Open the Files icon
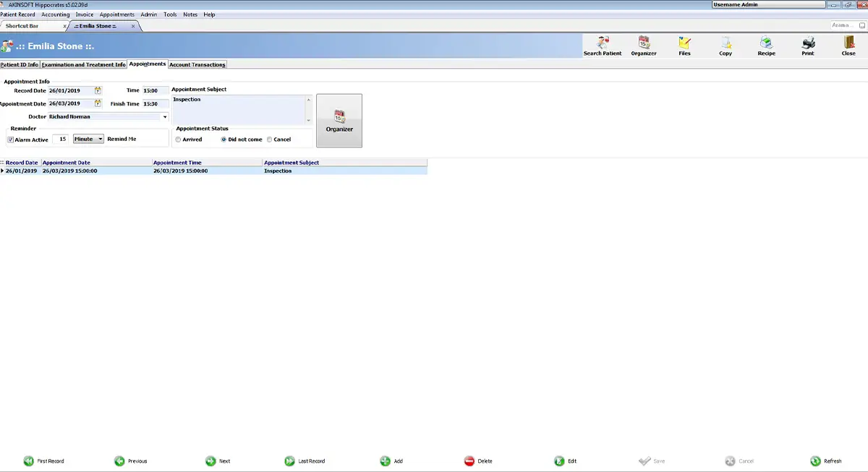 click(684, 46)
